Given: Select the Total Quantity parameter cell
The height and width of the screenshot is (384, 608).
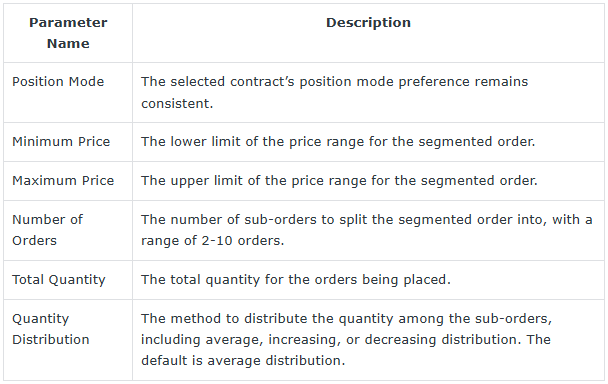Looking at the screenshot, I should click(x=68, y=280).
